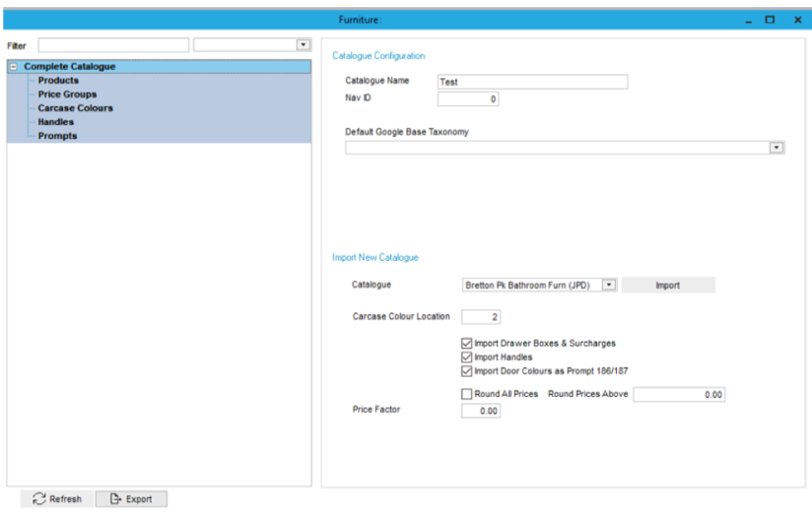Click the Export document arrow icon
Screen dimensions: 812x518
point(115,499)
